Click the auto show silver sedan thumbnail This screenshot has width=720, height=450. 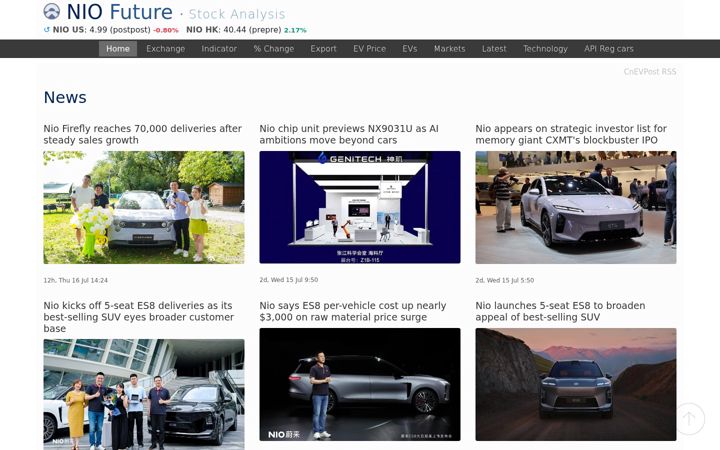(576, 208)
